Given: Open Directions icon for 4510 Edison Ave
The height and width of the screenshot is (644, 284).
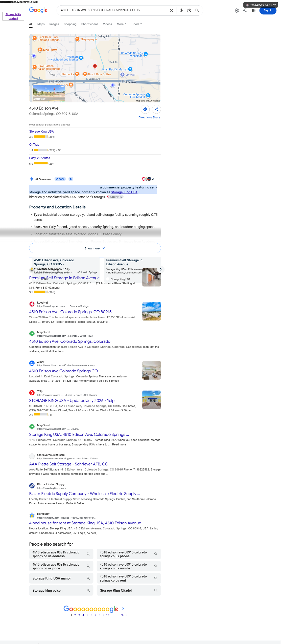Looking at the screenshot, I should (x=145, y=109).
